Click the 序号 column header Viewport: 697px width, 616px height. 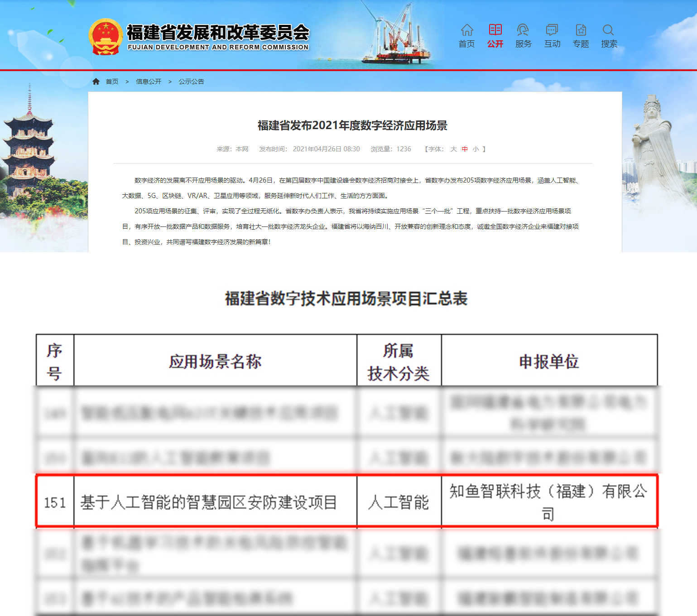pyautogui.click(x=55, y=361)
